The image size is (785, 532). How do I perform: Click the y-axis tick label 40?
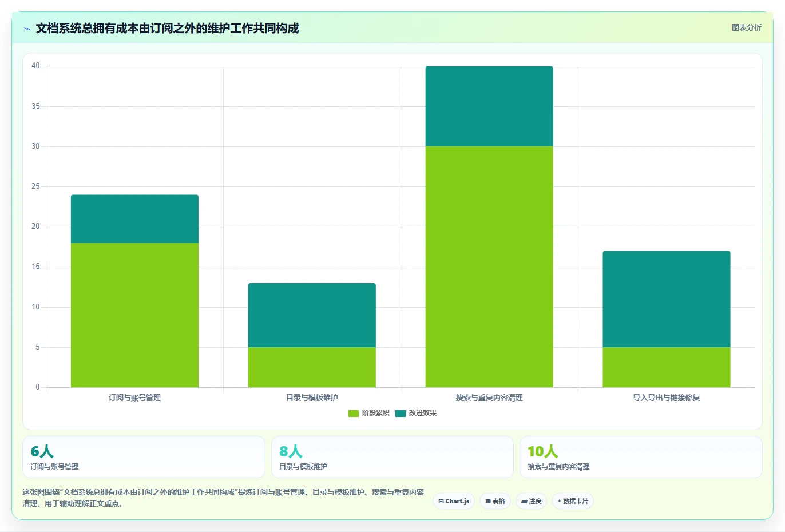coord(35,66)
